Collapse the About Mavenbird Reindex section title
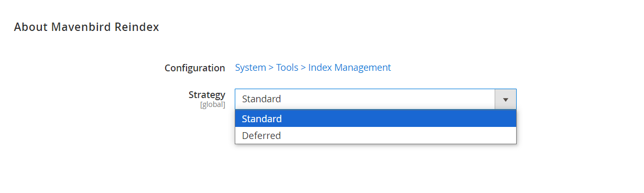 point(86,27)
